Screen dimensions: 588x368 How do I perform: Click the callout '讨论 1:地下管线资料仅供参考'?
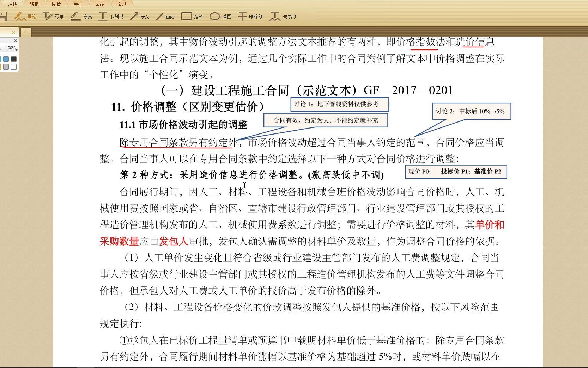tap(340, 104)
